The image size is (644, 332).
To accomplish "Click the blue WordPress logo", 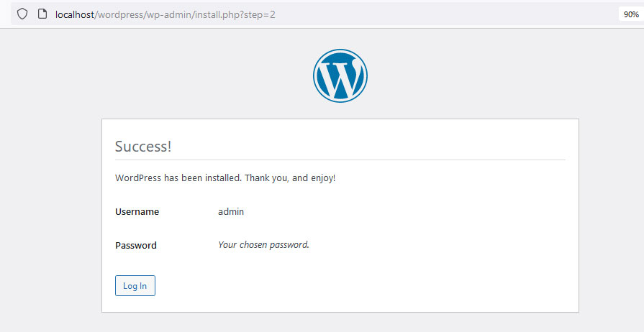I will click(340, 76).
